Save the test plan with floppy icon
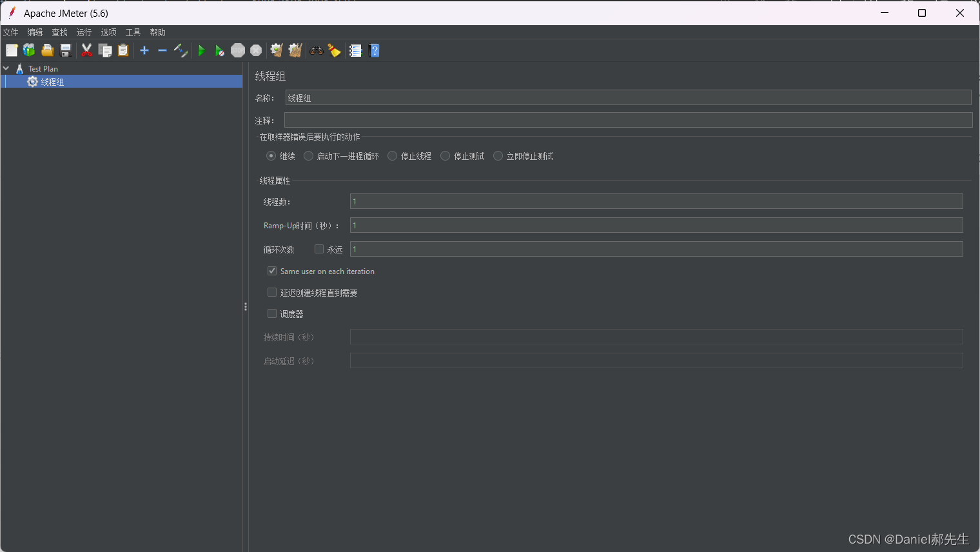The width and height of the screenshot is (980, 552). (x=65, y=50)
